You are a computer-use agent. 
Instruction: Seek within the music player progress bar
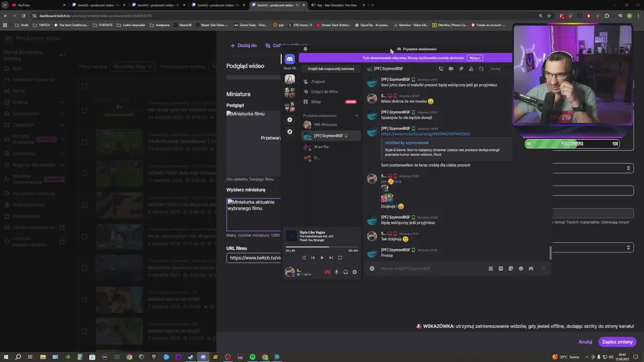pos(322,247)
